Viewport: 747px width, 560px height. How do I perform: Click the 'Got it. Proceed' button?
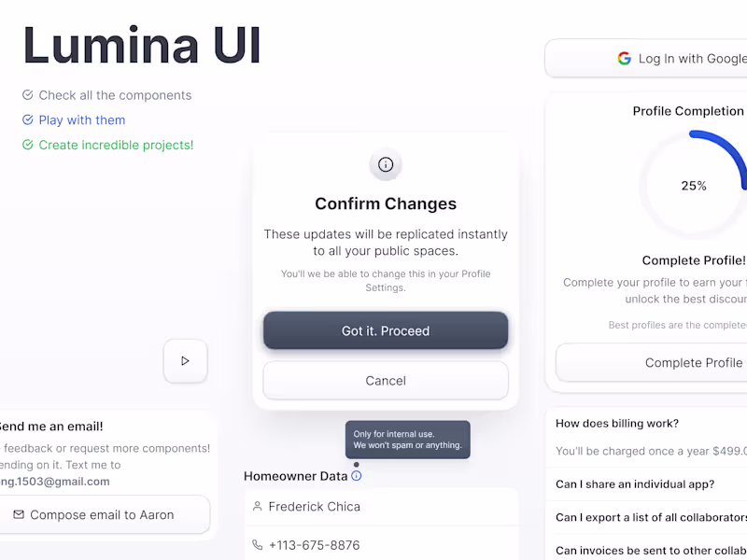click(386, 331)
